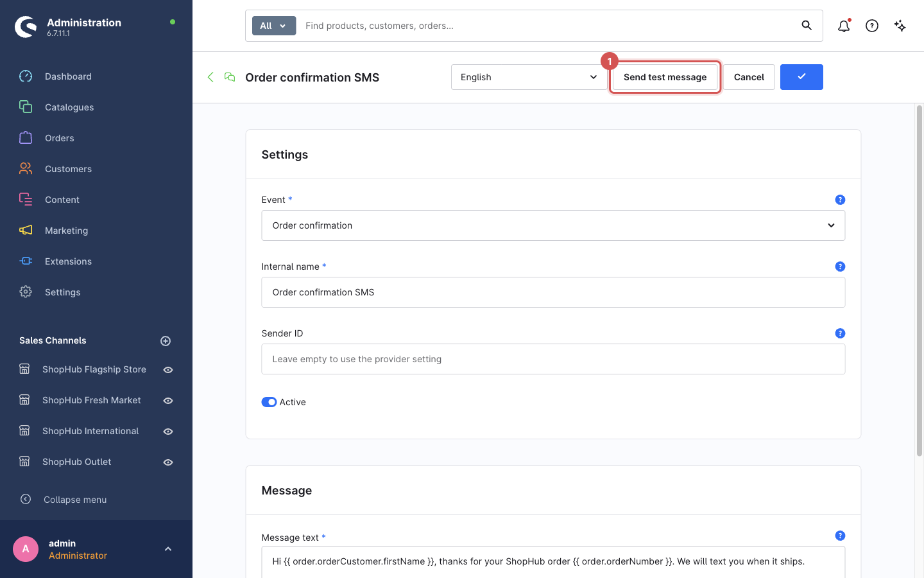Click the Customers people icon
924x578 pixels.
tap(26, 169)
